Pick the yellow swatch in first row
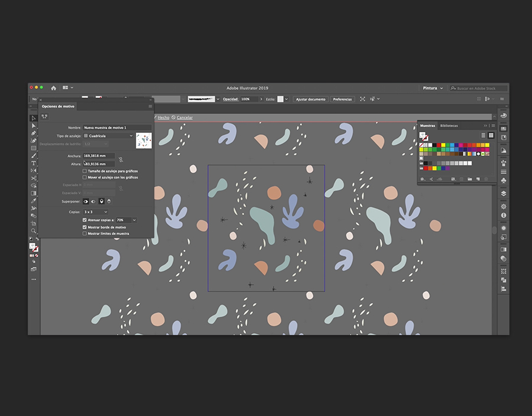 pyautogui.click(x=443, y=145)
